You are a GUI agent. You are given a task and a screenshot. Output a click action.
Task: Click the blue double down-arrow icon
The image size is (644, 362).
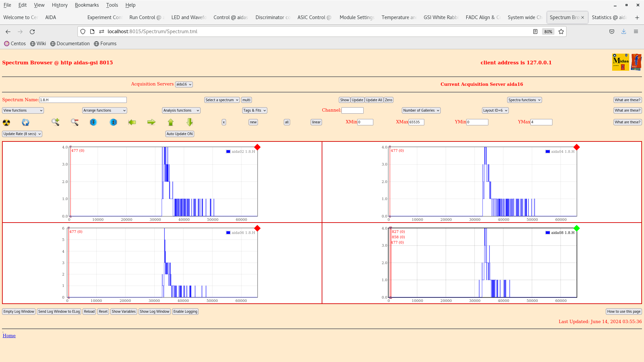[x=93, y=122]
